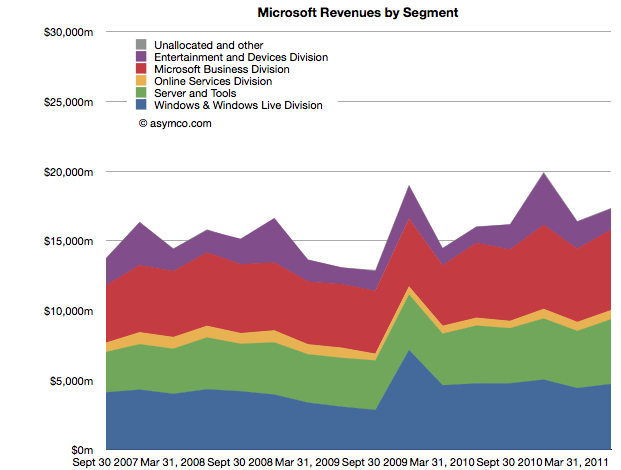Click the blue Windows & Windows Live swatch
Viewport: 621px width, 470px height.
pyautogui.click(x=141, y=105)
